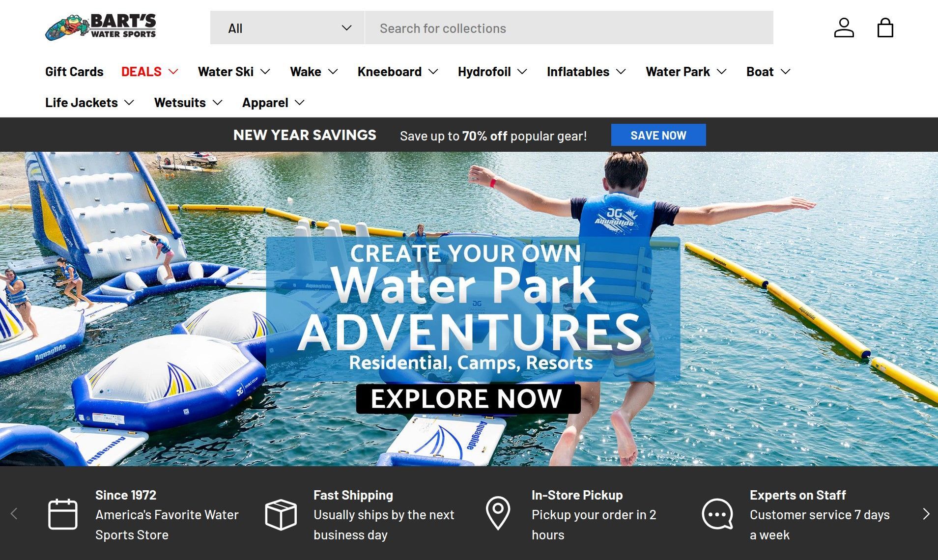Image resolution: width=938 pixels, height=560 pixels.
Task: Click the SAVE NOW button
Action: (x=658, y=135)
